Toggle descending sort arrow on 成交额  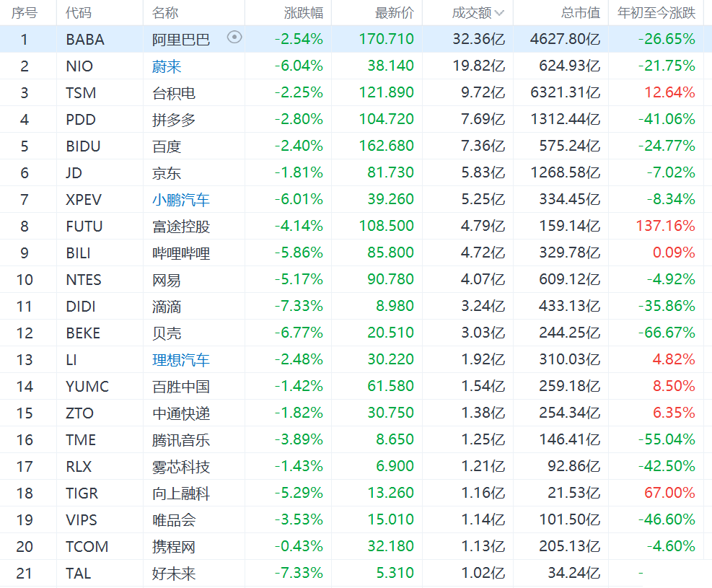pos(499,13)
